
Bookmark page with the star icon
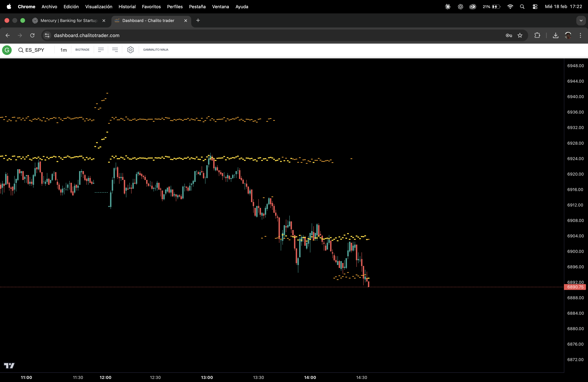(520, 36)
